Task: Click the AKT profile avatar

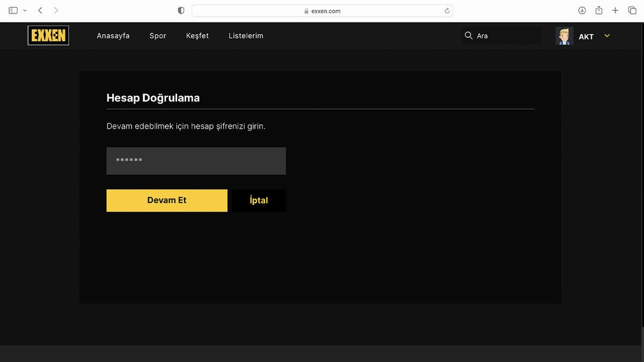Action: (x=564, y=36)
